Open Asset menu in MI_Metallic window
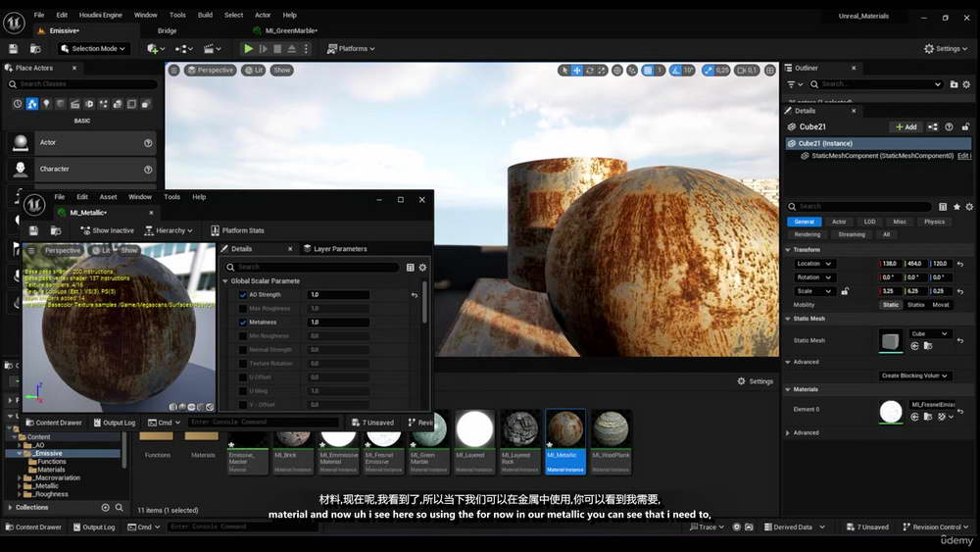Viewport: 980px width, 552px height. pyautogui.click(x=108, y=197)
